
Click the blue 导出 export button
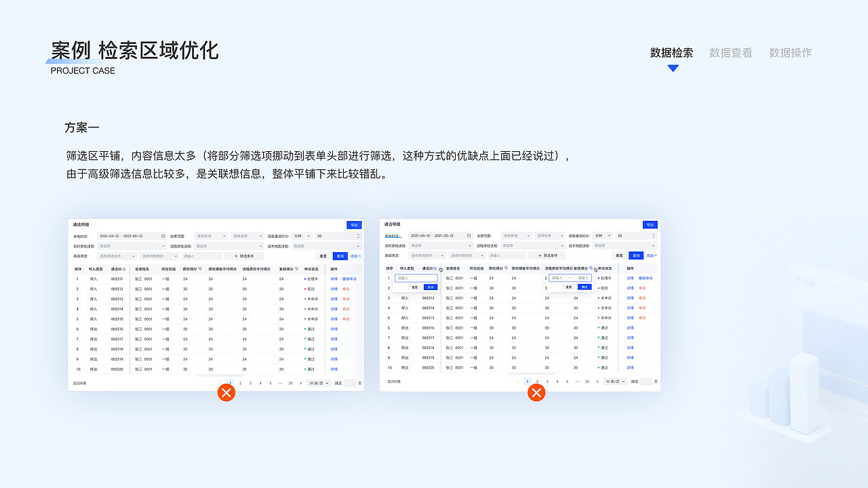(353, 224)
